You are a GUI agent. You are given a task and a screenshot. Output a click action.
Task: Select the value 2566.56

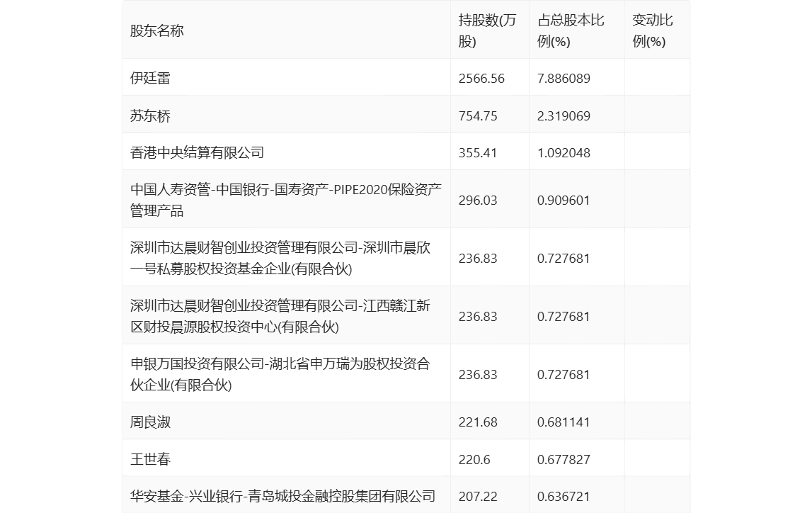tap(481, 78)
